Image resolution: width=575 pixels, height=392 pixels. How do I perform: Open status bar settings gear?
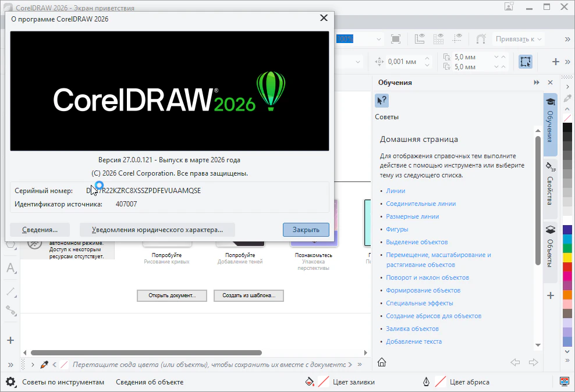point(10,382)
